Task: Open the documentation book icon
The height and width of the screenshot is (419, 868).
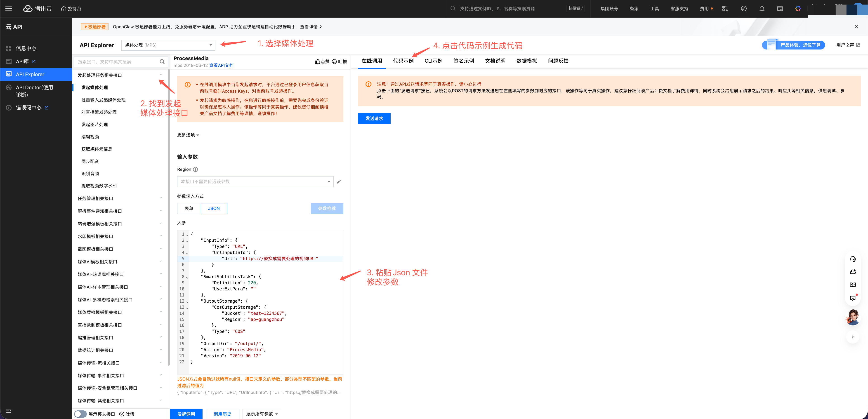Action: pyautogui.click(x=853, y=285)
